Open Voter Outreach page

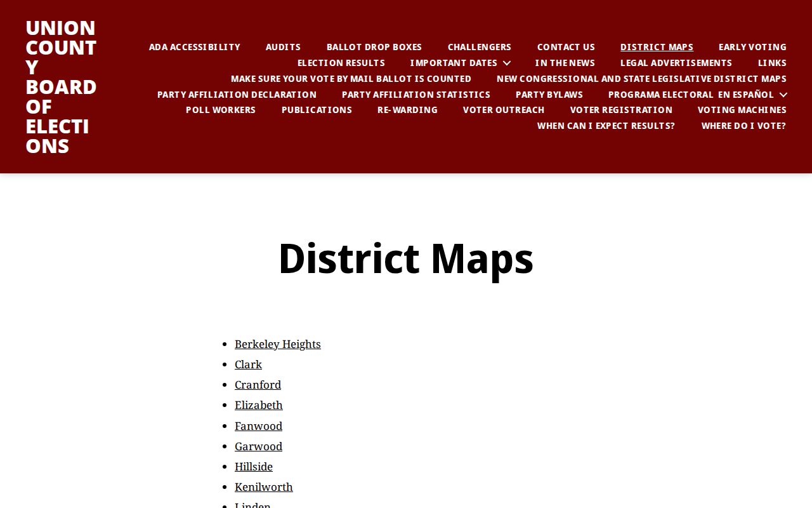[x=504, y=110]
